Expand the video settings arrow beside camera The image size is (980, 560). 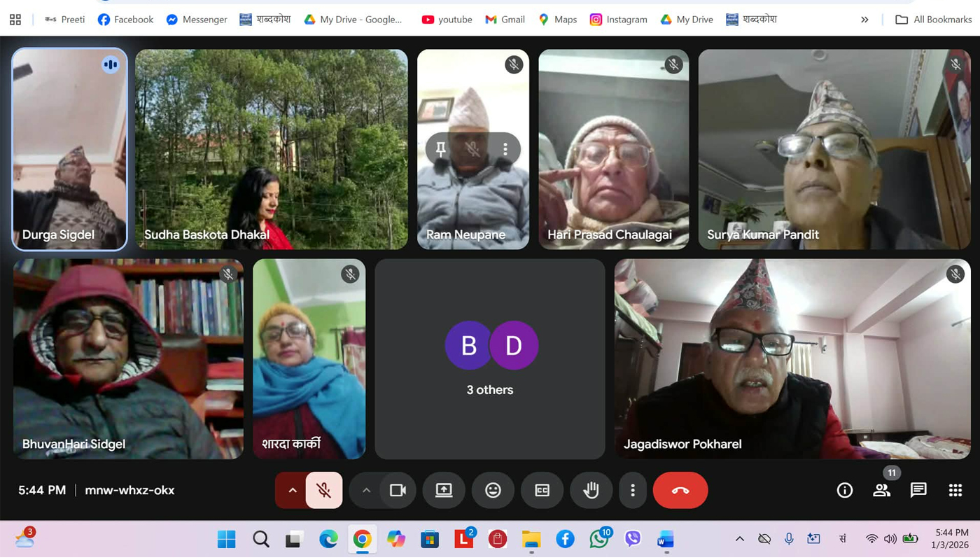tap(366, 491)
